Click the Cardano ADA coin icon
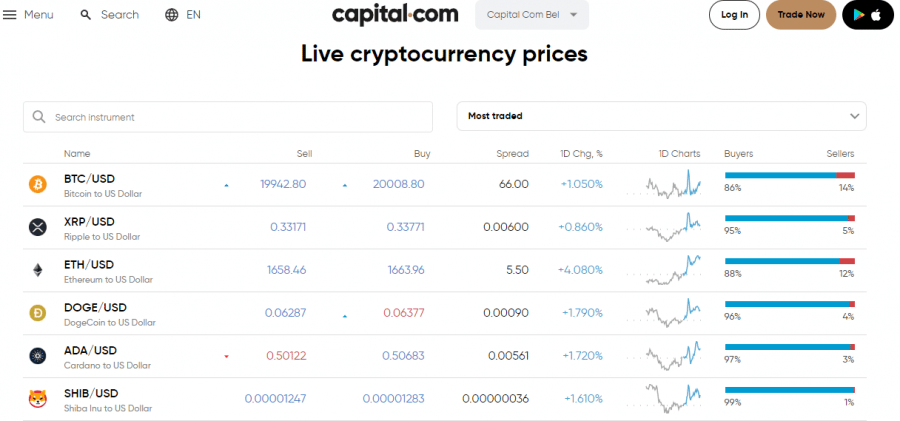900x421 pixels. pos(38,356)
